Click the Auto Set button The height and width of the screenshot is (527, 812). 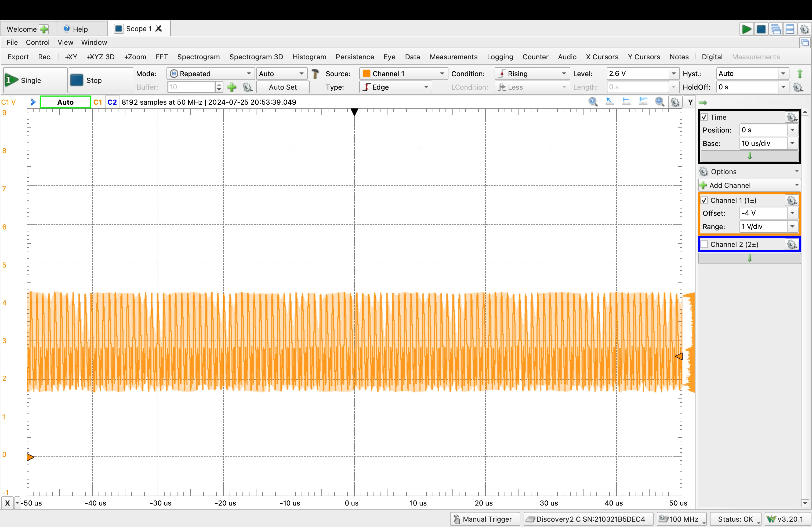click(283, 87)
